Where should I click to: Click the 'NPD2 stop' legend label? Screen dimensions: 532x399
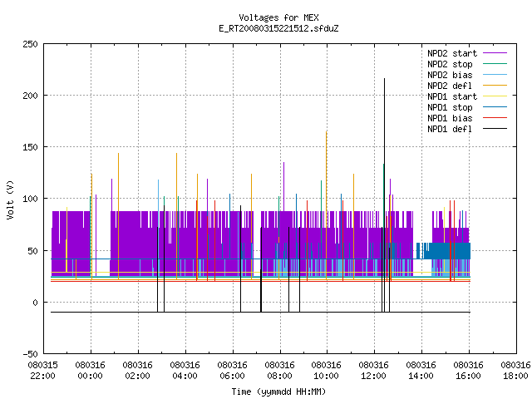point(450,64)
